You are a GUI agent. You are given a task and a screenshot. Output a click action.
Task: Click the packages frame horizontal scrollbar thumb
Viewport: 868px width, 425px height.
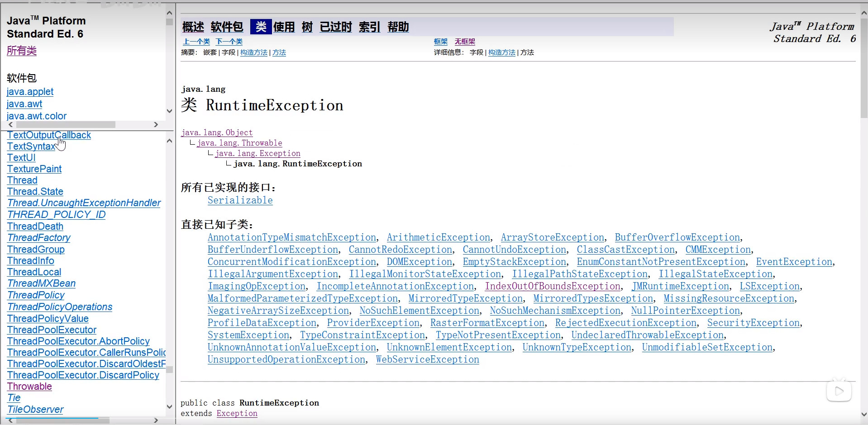click(66, 124)
